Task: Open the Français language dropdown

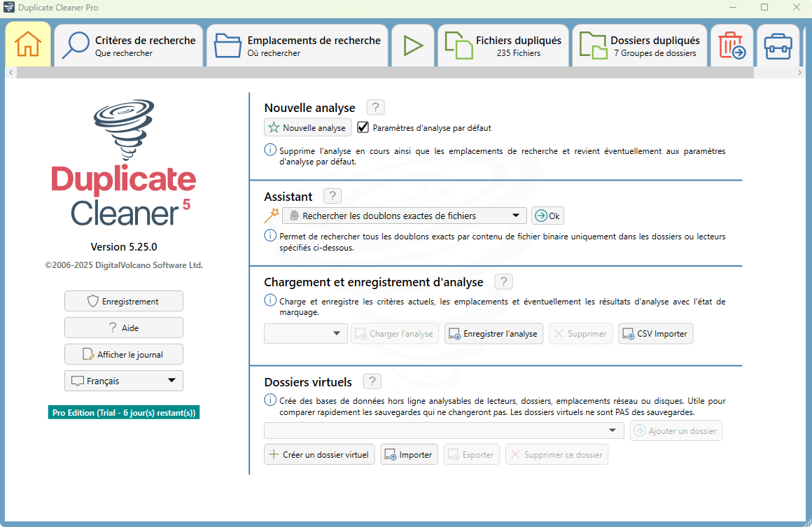Action: [124, 381]
